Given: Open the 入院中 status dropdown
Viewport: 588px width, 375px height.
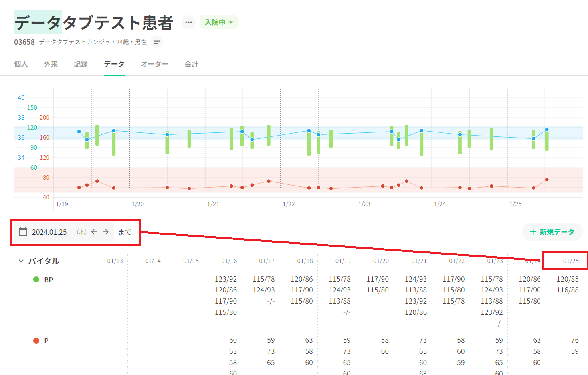Looking at the screenshot, I should point(218,22).
